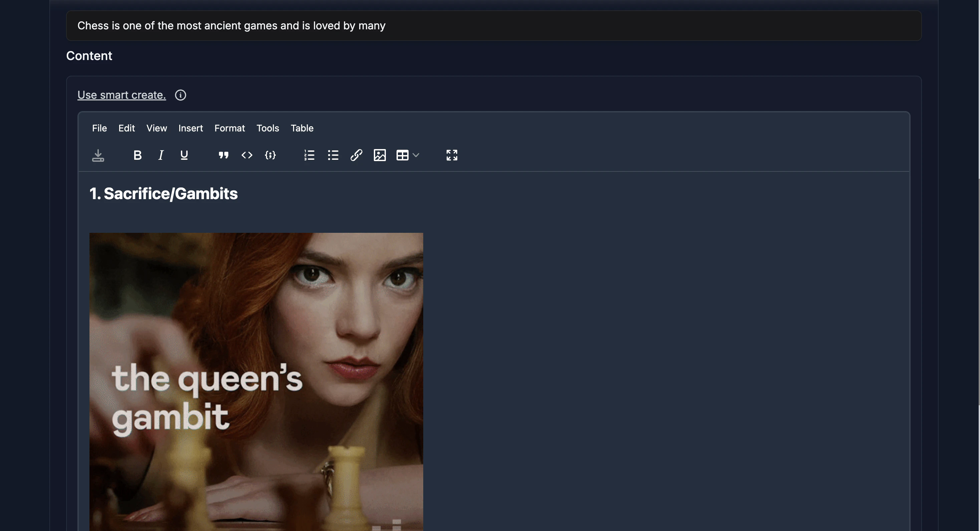This screenshot has height=531, width=980.
Task: Click the Use smart create link
Action: [x=122, y=95]
